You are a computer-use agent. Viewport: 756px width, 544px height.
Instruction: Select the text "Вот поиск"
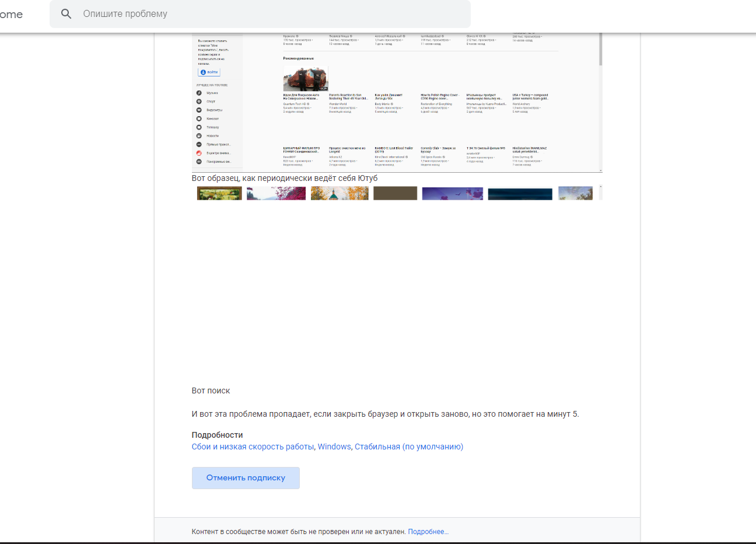coord(211,390)
